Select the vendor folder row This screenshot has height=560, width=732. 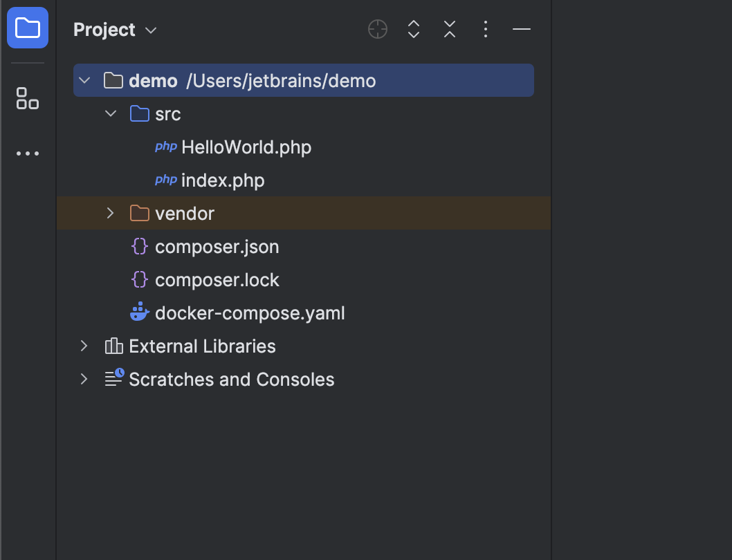point(185,214)
